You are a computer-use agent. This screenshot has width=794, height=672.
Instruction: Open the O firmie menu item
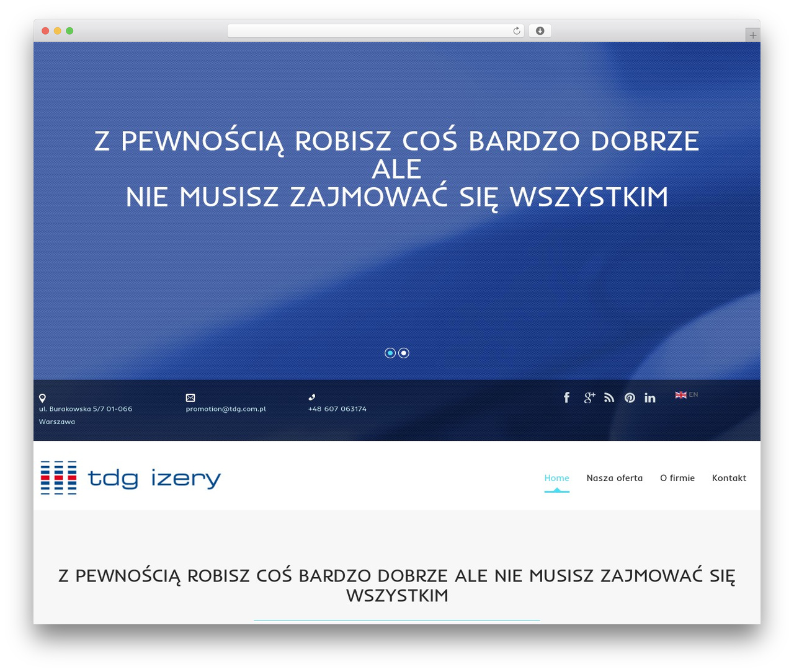pyautogui.click(x=677, y=478)
